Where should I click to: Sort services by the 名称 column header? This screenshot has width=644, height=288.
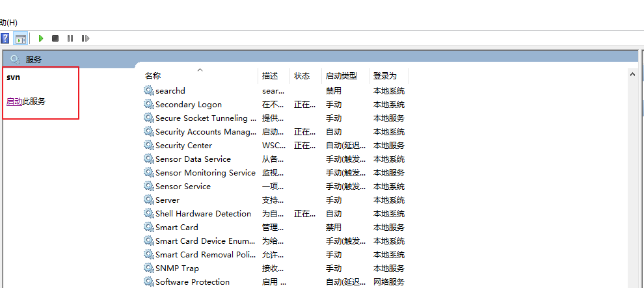click(x=153, y=76)
